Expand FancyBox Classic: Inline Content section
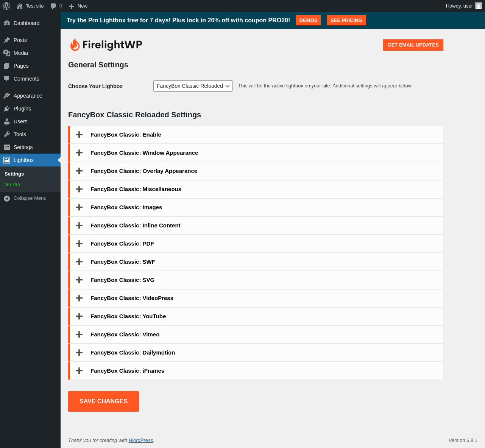485x448 pixels. click(256, 226)
